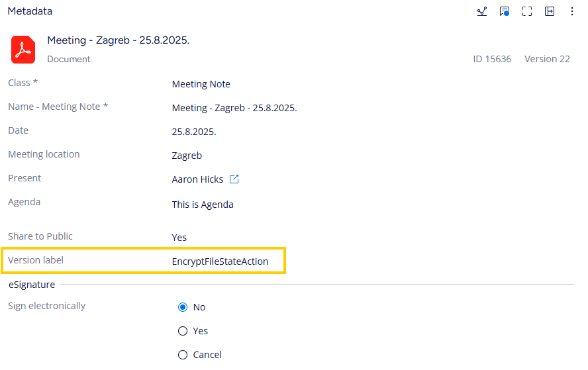
Task: Click the Class value Meeting Note
Action: (x=201, y=84)
